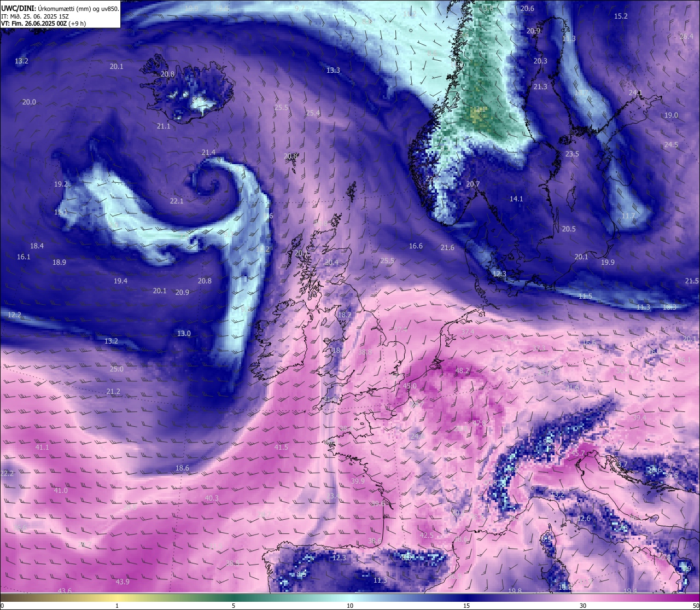Click the 18.4 value near the left edge
Image resolution: width=700 pixels, height=610 pixels.
(37, 246)
